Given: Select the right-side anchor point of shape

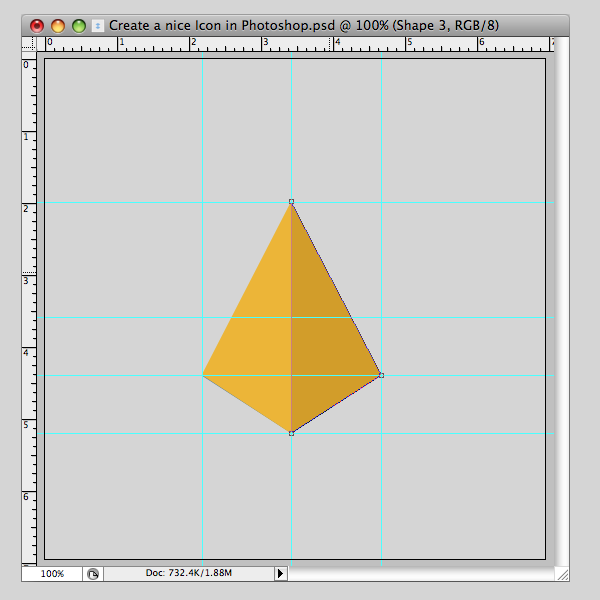Looking at the screenshot, I should tap(382, 375).
